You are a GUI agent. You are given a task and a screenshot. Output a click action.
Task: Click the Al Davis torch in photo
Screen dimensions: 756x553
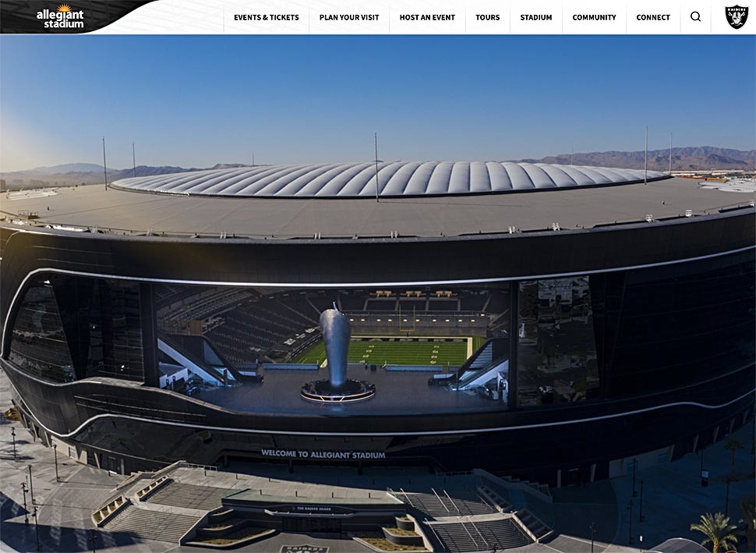tap(336, 350)
